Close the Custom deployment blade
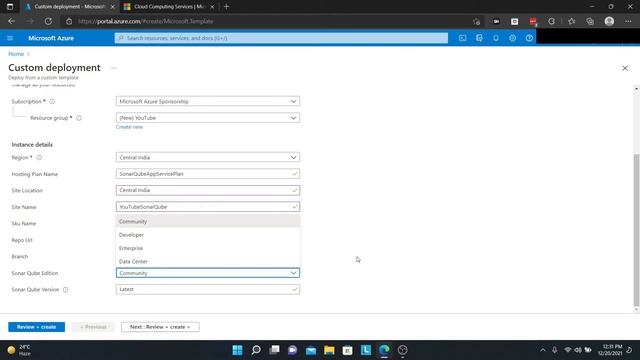640x360 pixels. [625, 68]
